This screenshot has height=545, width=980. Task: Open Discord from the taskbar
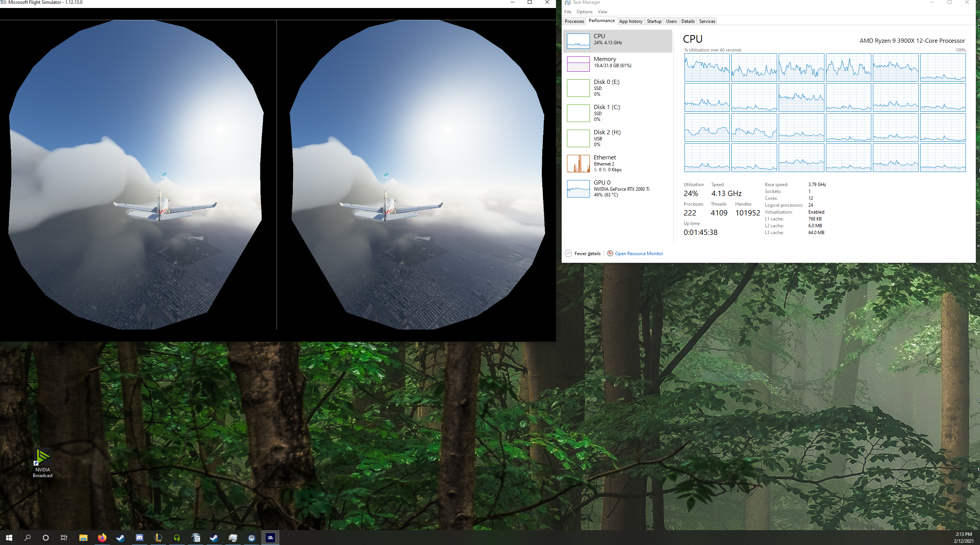(x=140, y=538)
